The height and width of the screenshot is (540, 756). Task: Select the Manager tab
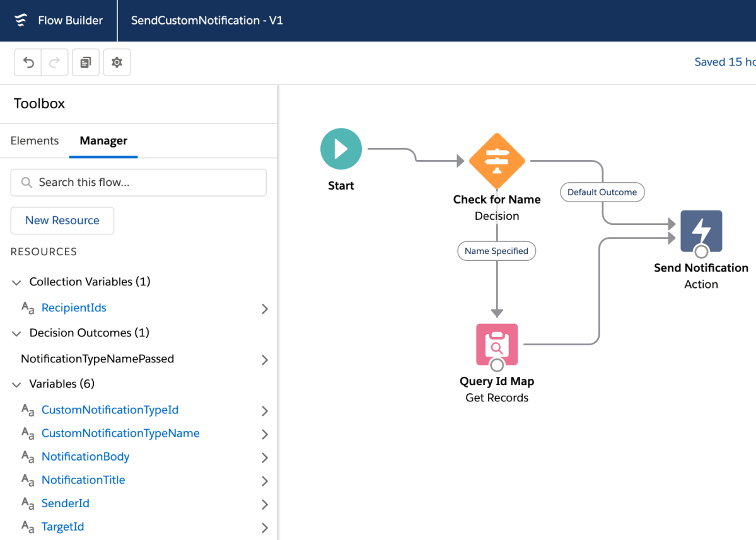103,141
